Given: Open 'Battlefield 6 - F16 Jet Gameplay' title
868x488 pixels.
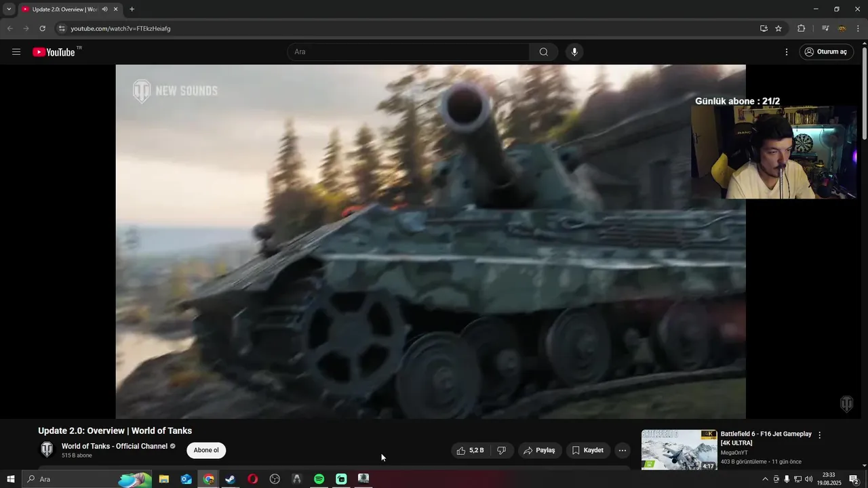Looking at the screenshot, I should pyautogui.click(x=766, y=438).
